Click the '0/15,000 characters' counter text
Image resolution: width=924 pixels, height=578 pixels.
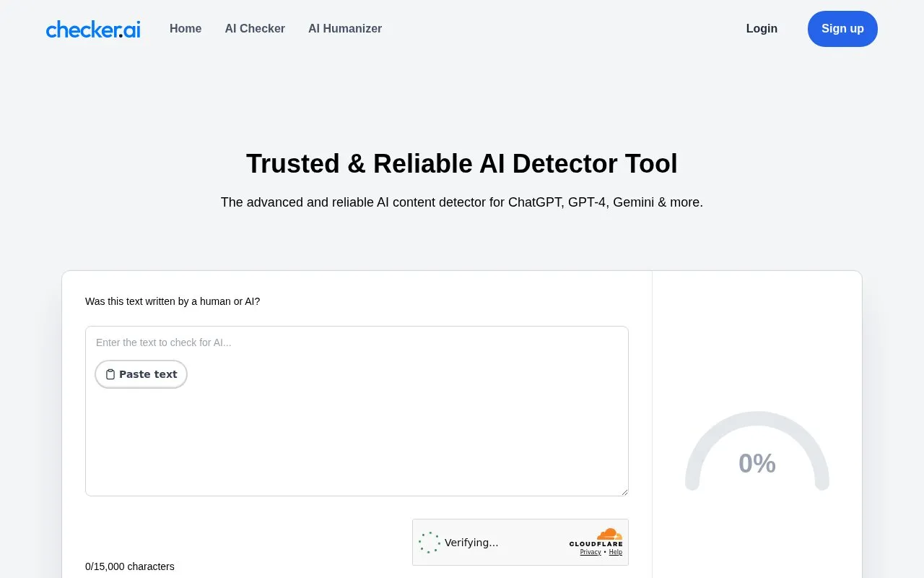tap(130, 566)
